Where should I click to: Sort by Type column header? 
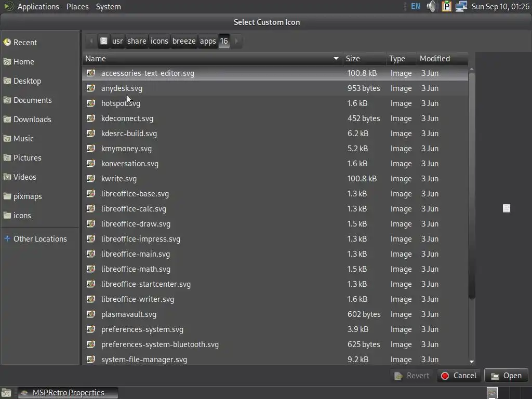402,59
